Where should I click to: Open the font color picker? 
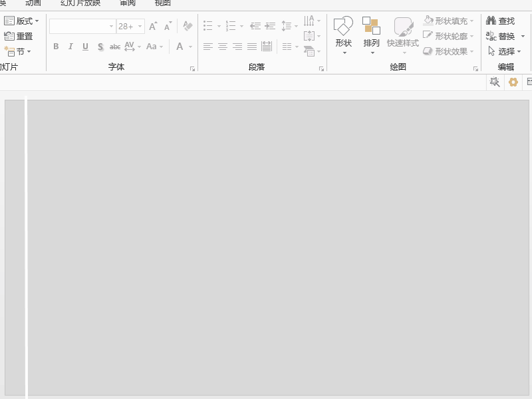(x=181, y=47)
